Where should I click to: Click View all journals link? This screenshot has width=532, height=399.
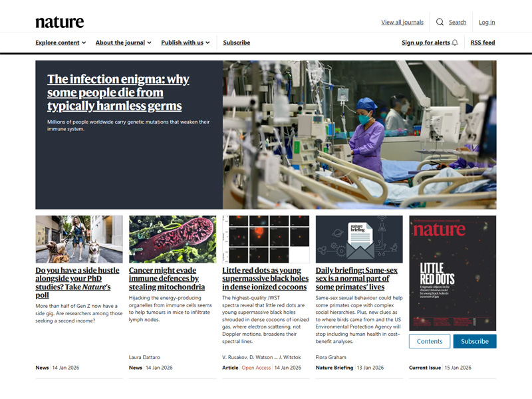402,22
